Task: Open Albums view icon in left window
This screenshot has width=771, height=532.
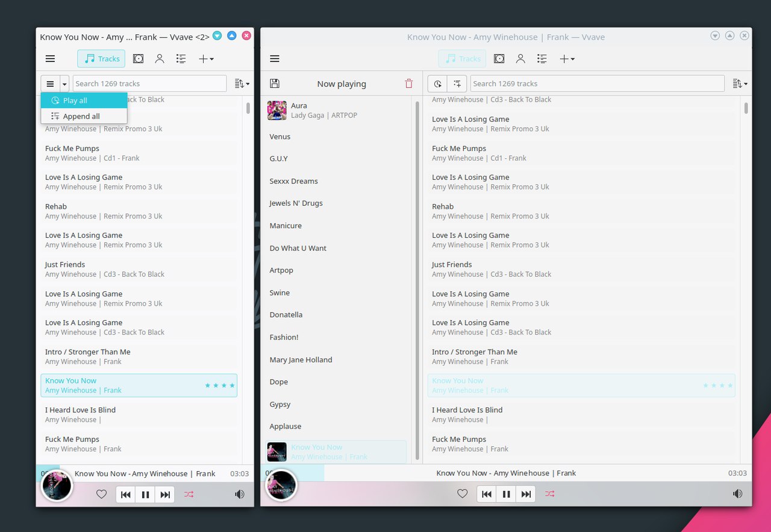Action: point(139,59)
